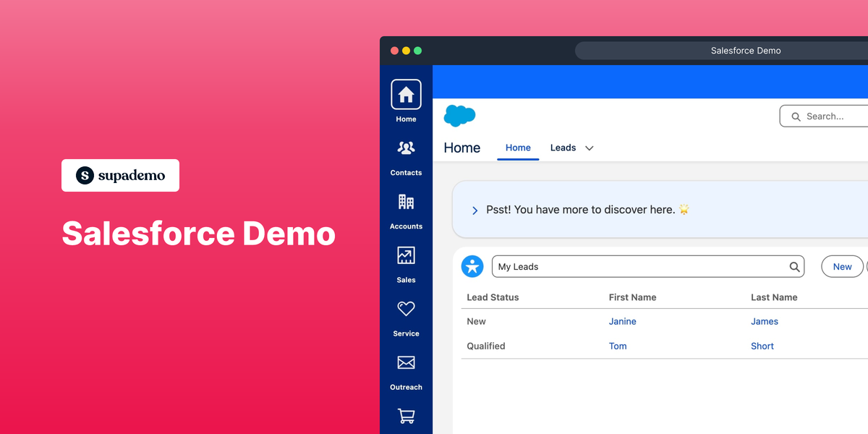Click the Supademo logo badge

coord(120,175)
